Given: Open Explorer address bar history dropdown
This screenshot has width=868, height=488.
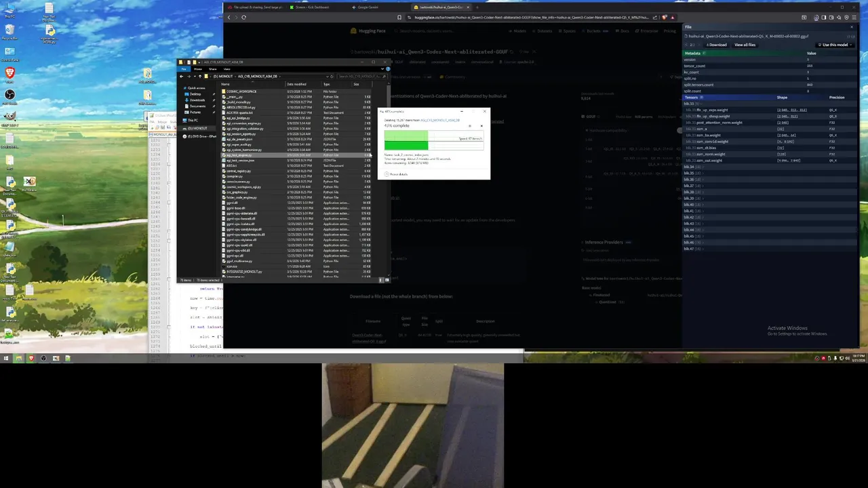Looking at the screenshot, I should click(327, 77).
